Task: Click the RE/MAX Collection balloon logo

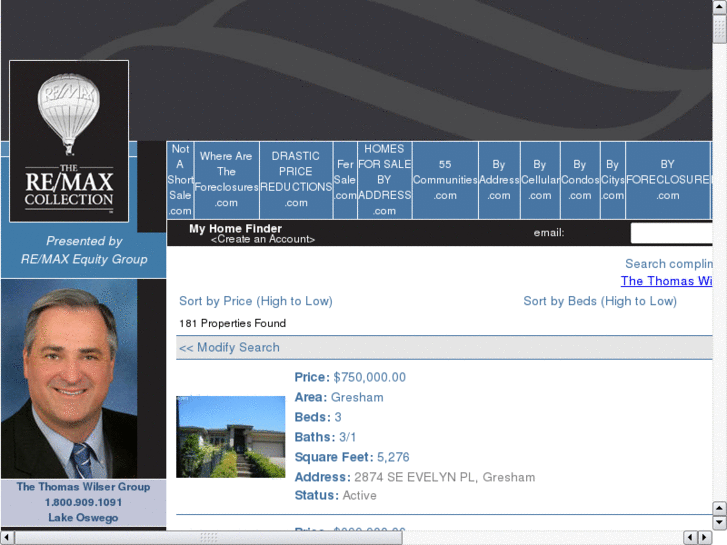Action: pos(69,141)
